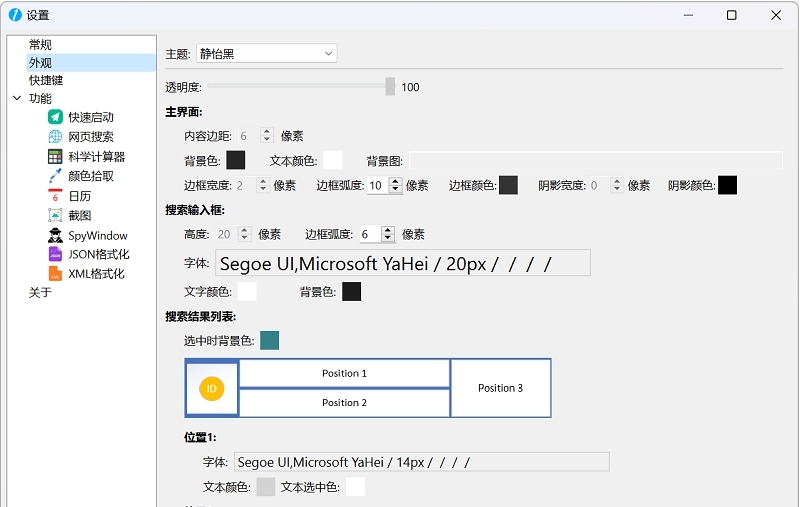Open the 快捷键 settings page

tap(46, 80)
